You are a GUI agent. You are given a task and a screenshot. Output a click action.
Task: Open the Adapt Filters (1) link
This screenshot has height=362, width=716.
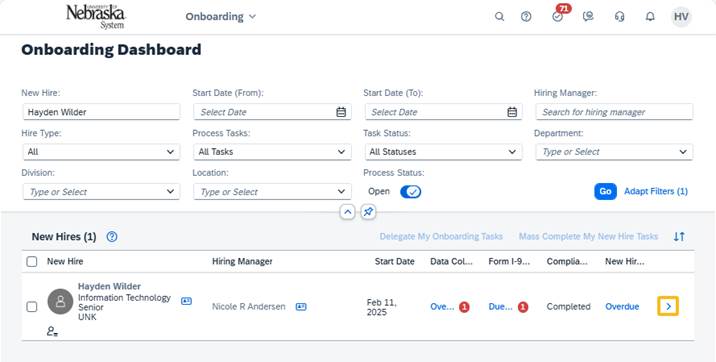click(656, 192)
